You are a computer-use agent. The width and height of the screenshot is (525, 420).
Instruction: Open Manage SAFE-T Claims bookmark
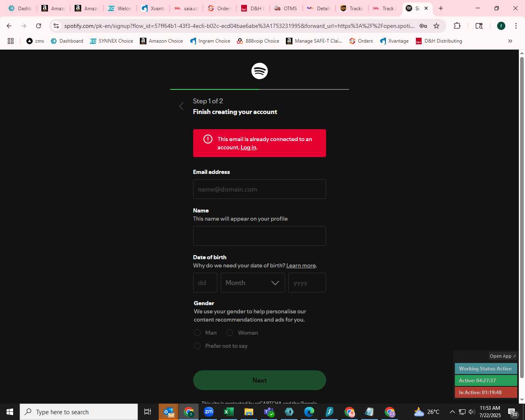pos(314,41)
